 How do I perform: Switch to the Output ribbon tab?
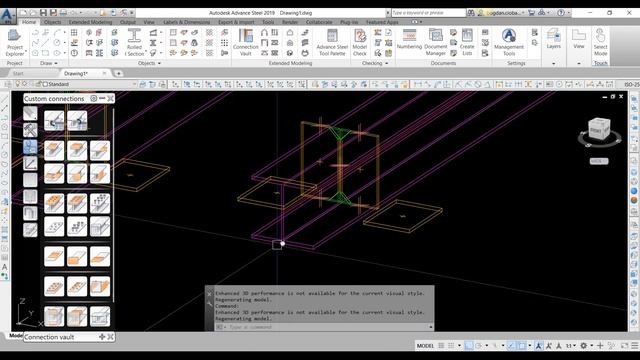click(128, 22)
